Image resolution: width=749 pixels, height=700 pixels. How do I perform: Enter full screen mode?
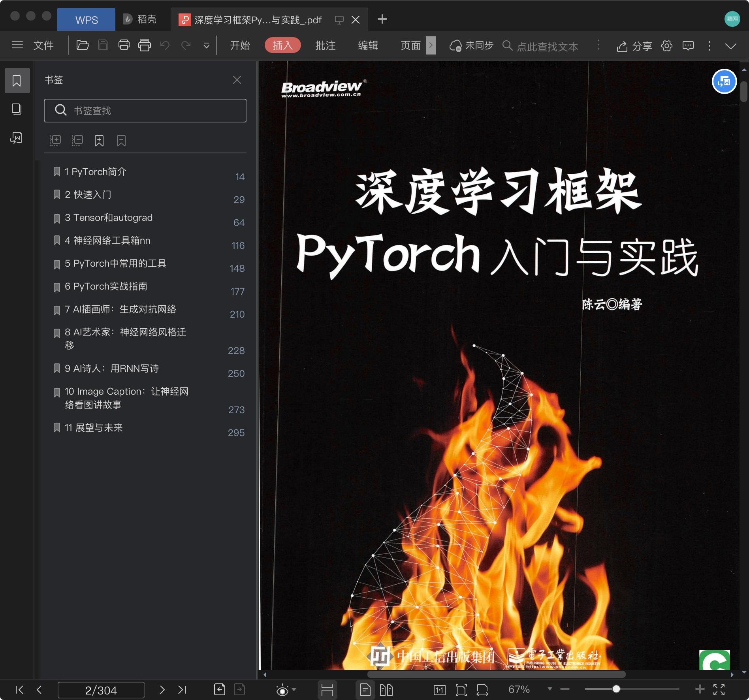[719, 690]
